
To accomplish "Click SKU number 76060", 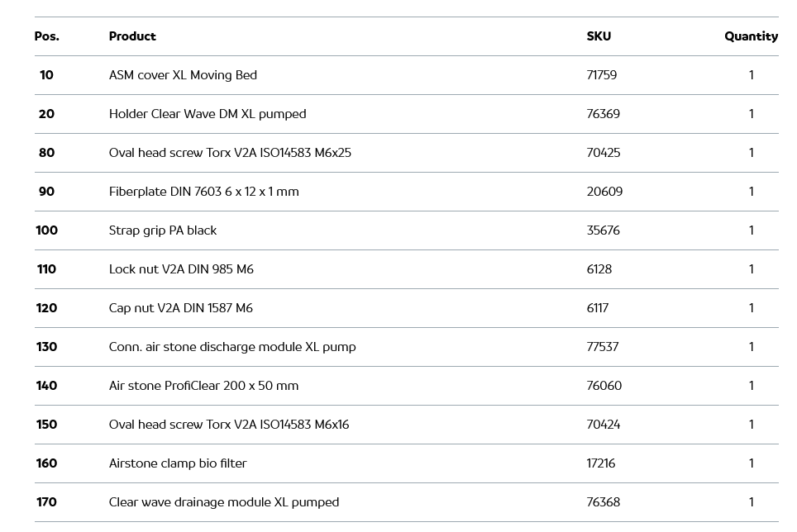I will coord(604,386).
